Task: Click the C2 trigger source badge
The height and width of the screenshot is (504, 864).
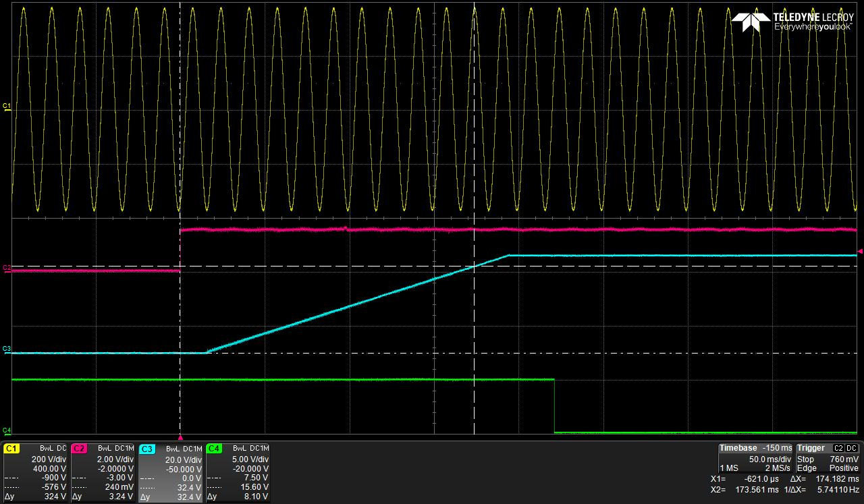Action: pyautogui.click(x=838, y=448)
